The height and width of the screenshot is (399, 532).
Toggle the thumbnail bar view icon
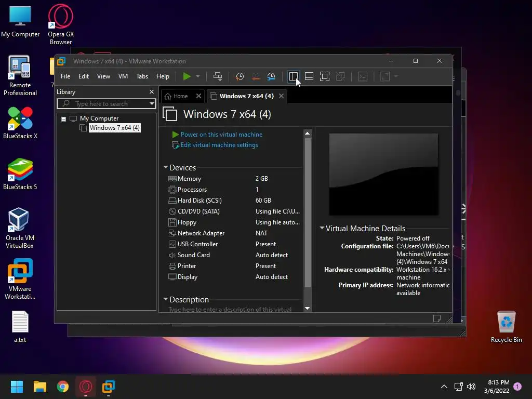point(309,76)
